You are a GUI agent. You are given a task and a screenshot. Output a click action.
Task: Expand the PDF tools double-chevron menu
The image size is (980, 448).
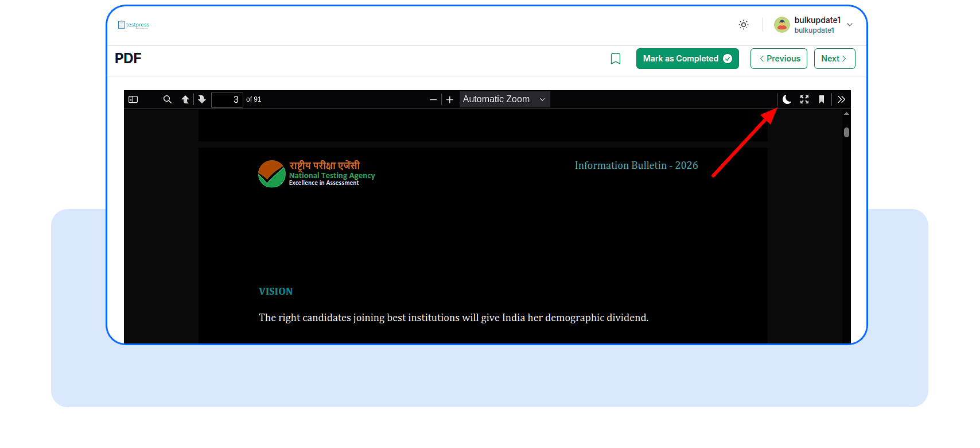tap(841, 99)
